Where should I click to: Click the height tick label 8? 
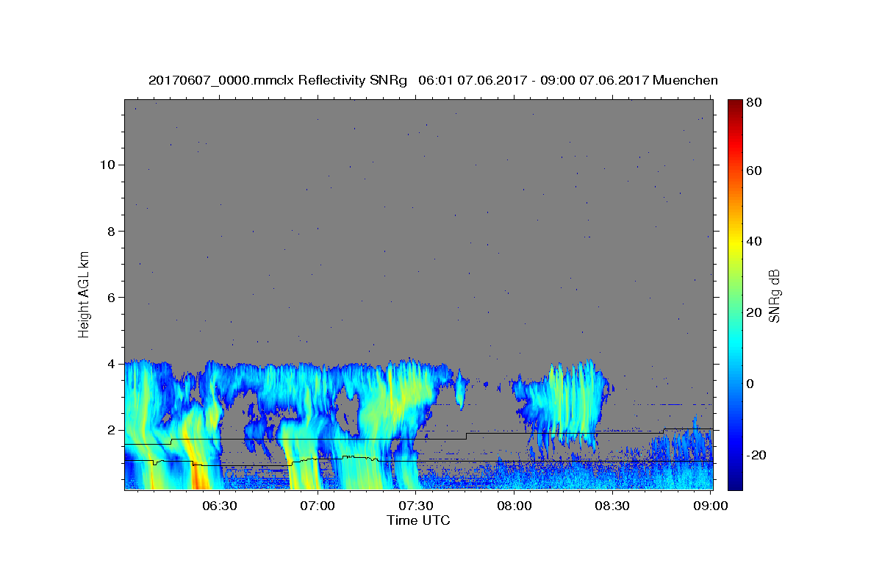(x=112, y=231)
